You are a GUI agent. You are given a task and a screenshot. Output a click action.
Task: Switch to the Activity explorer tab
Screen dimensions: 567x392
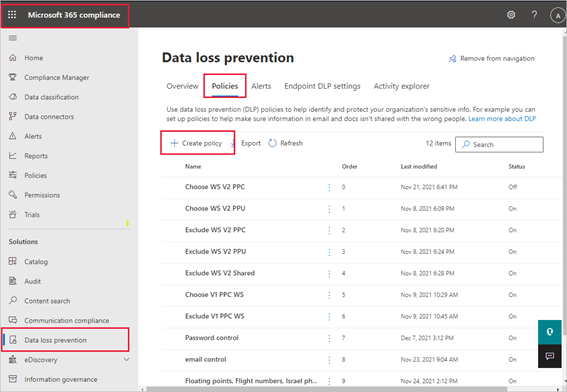[401, 86]
